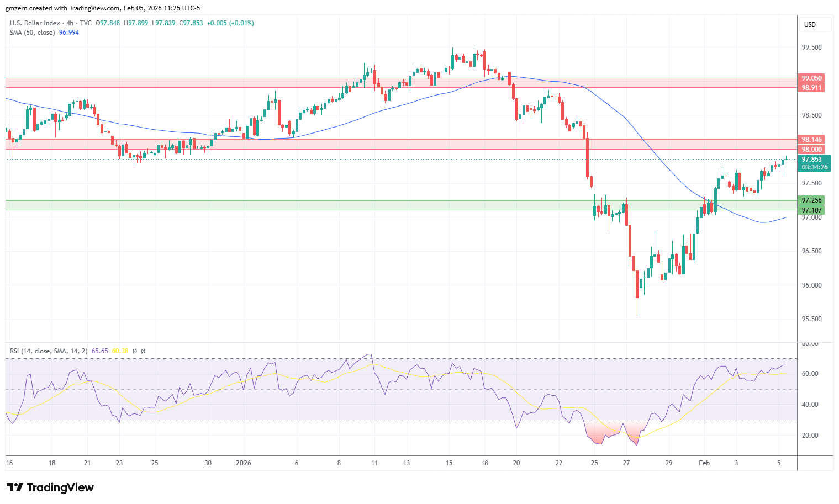This screenshot has height=504, width=839.
Task: Select the 98.146 price label
Action: click(x=812, y=140)
